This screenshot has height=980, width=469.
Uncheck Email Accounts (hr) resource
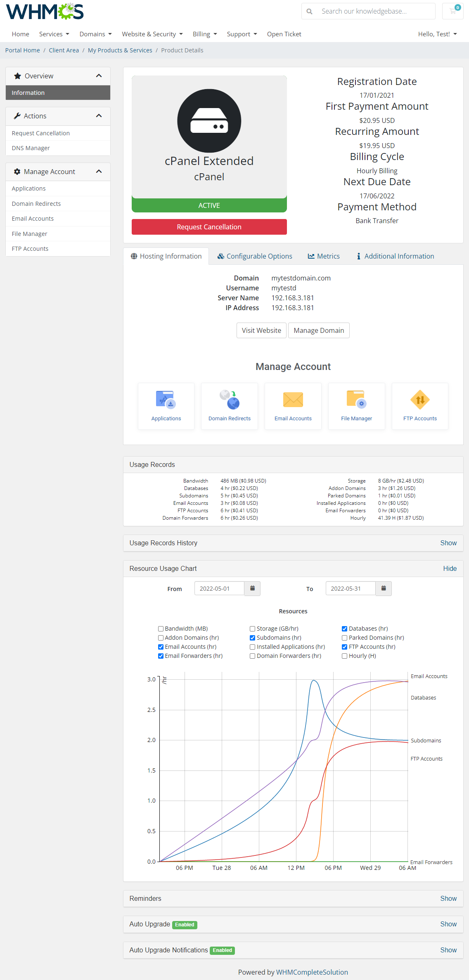click(161, 647)
